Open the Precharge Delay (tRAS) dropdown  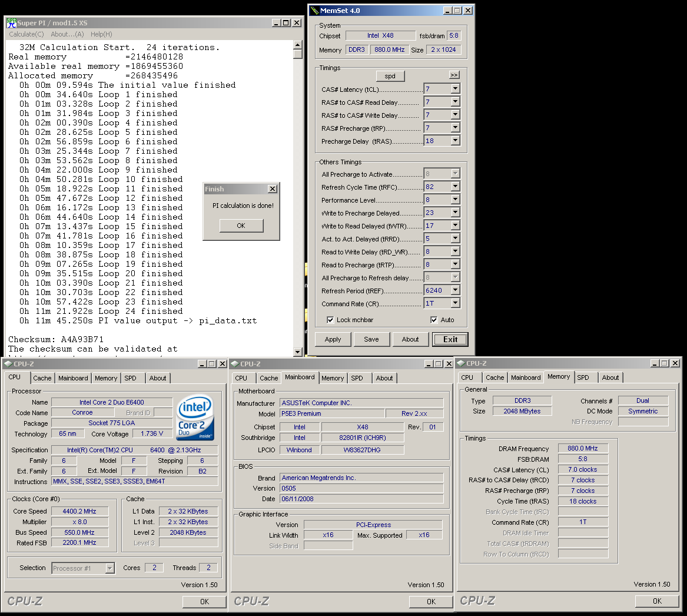[455, 141]
